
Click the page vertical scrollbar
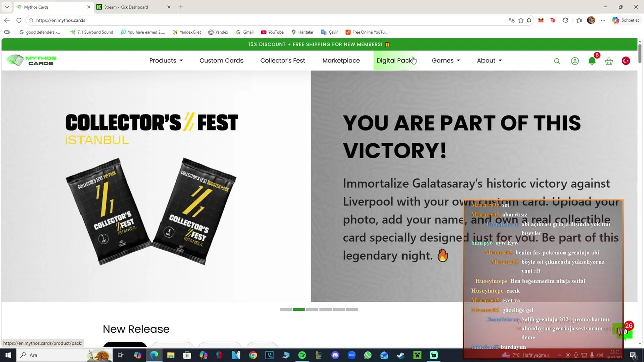point(640,54)
